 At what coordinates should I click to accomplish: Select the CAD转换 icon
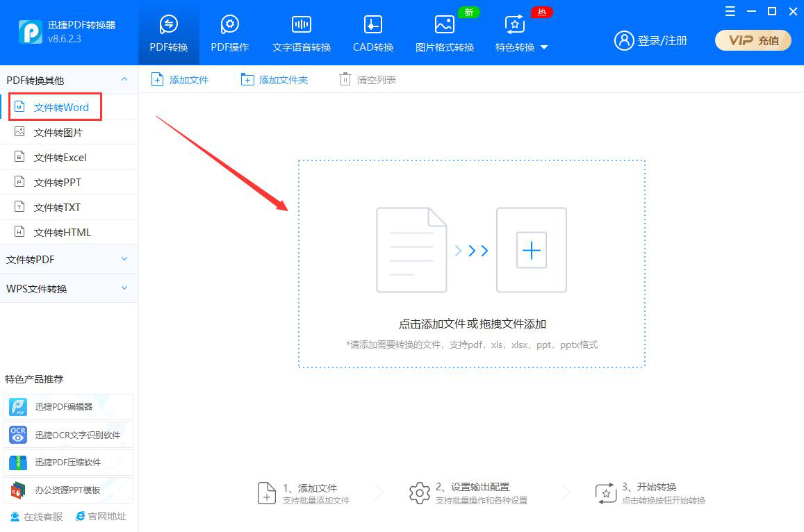[x=372, y=24]
